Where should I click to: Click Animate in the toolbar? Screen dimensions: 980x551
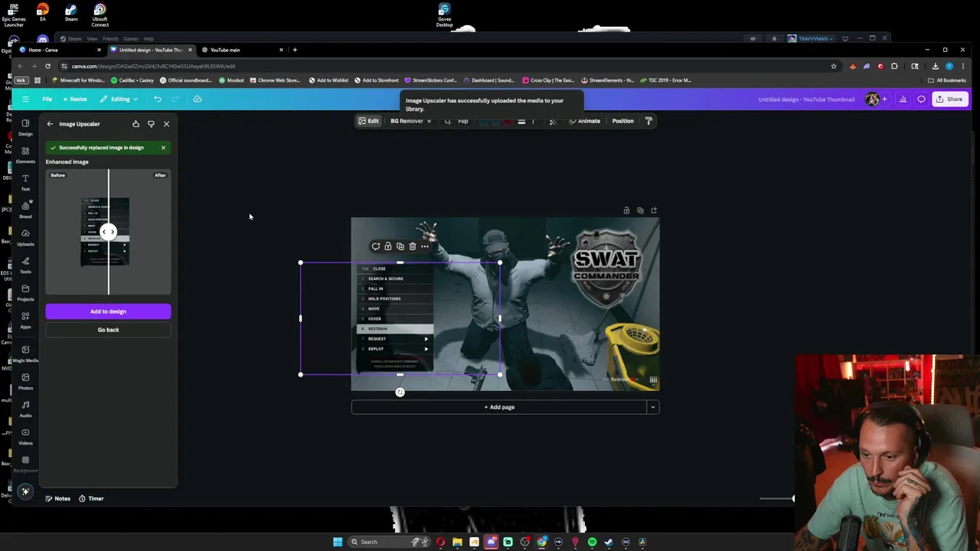585,121
